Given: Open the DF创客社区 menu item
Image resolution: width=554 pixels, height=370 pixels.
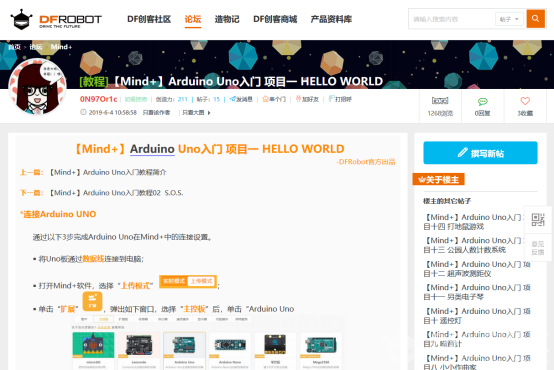Looking at the screenshot, I should [x=149, y=19].
